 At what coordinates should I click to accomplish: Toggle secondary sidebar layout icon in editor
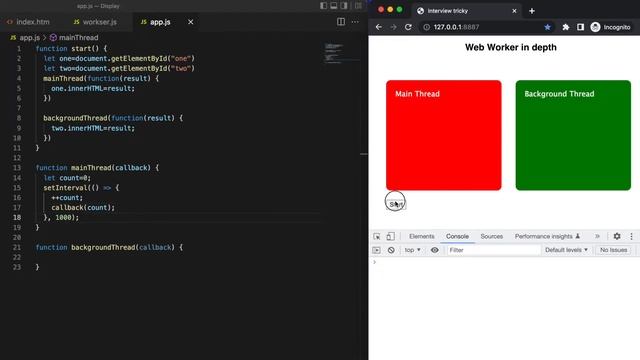(x=344, y=6)
